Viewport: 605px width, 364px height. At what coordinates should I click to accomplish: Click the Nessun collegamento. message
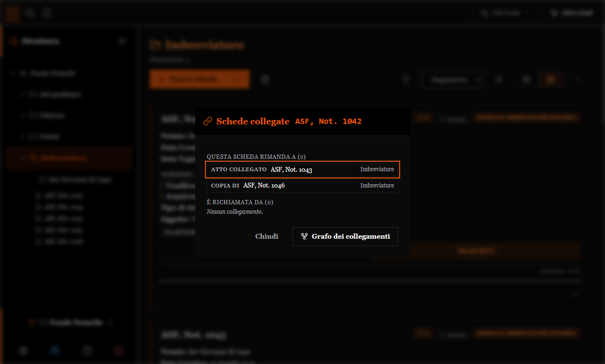pyautogui.click(x=235, y=211)
